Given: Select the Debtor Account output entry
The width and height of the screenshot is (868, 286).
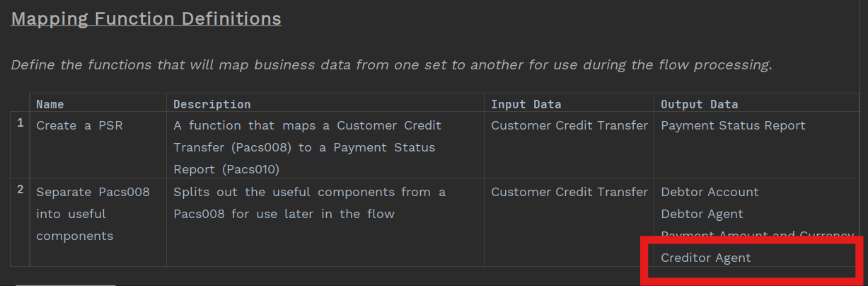Looking at the screenshot, I should coord(710,193).
